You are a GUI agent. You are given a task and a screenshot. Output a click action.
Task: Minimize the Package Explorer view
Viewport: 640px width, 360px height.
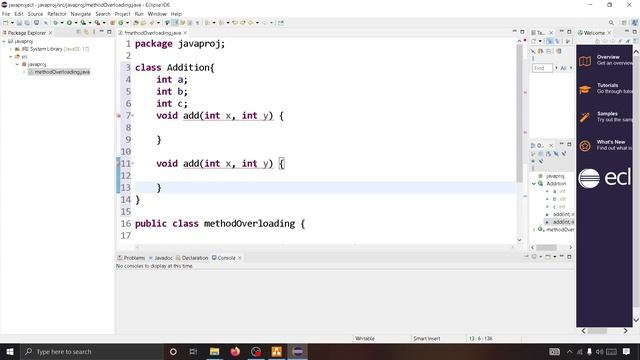click(x=102, y=32)
